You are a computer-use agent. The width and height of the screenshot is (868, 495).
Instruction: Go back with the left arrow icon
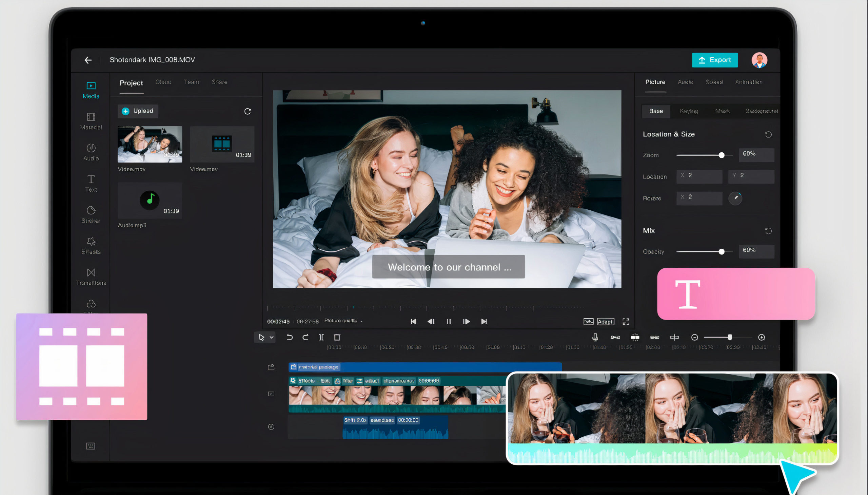(x=88, y=60)
